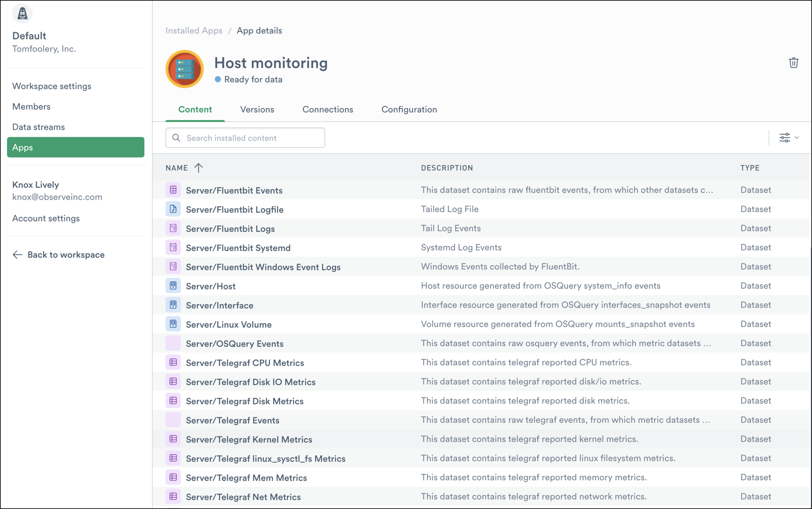Image resolution: width=812 pixels, height=509 pixels.
Task: Navigate to Installed Apps breadcrumb
Action: 194,30
